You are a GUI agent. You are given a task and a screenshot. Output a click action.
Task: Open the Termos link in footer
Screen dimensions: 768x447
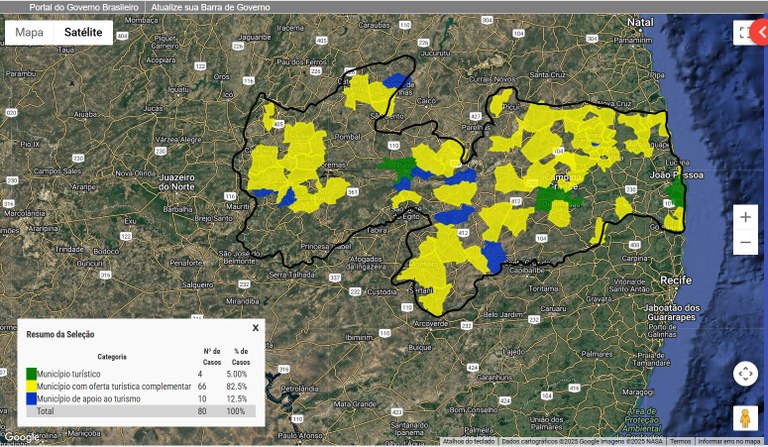[680, 441]
